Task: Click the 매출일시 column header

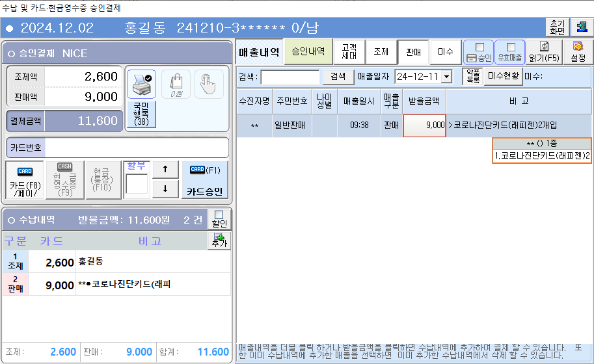Action: [x=359, y=101]
